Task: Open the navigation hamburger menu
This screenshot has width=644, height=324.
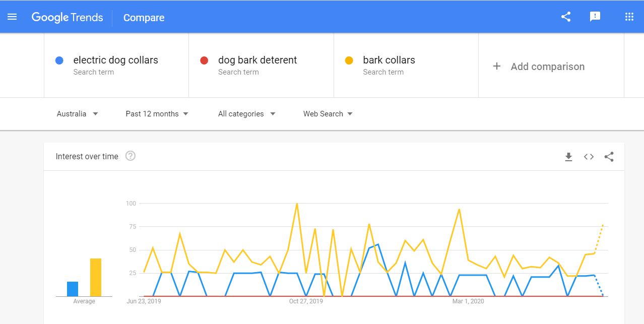Action: [12, 16]
